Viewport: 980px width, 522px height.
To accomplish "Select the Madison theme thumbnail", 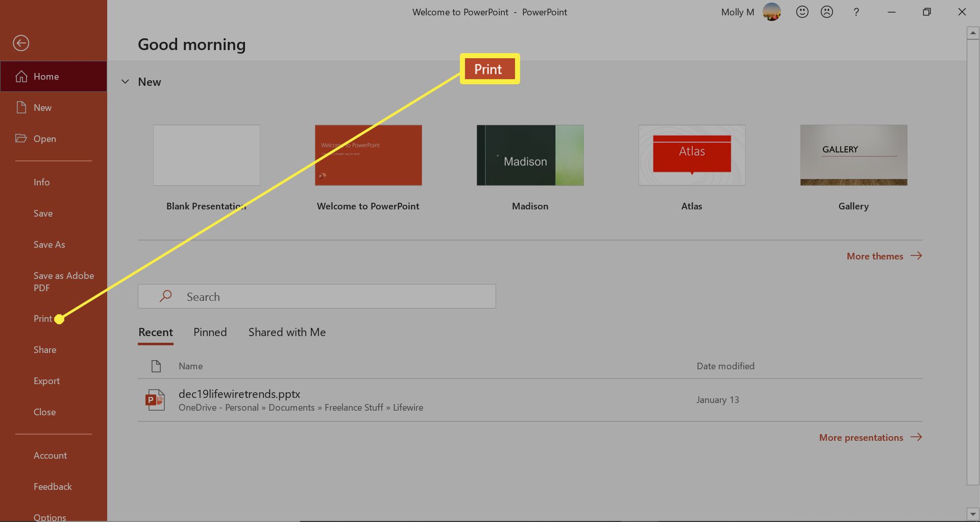I will tap(530, 155).
